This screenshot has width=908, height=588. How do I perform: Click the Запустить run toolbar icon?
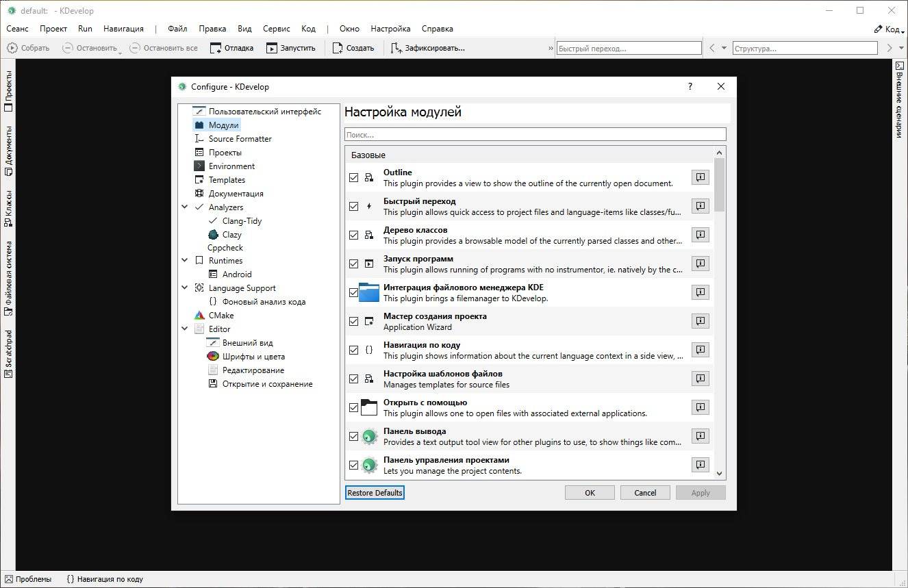272,48
